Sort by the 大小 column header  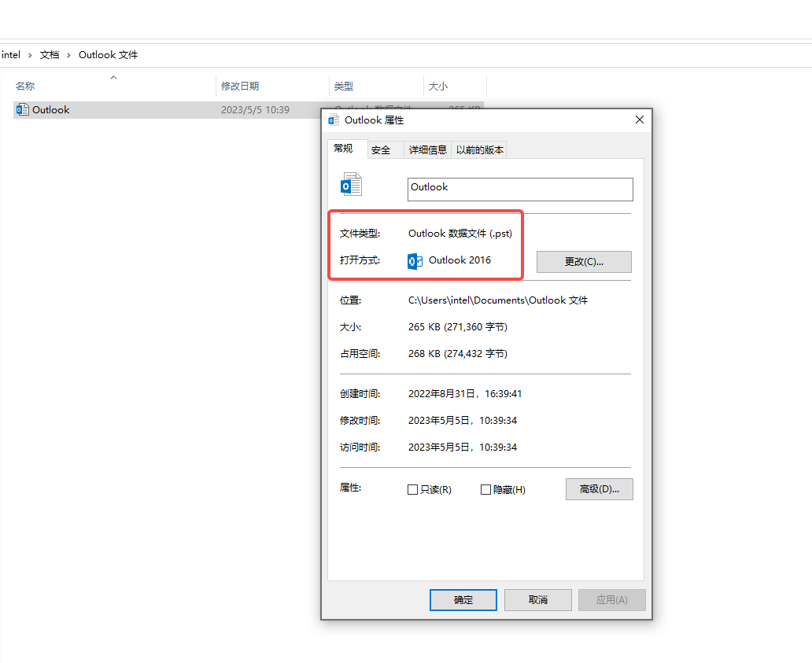pos(455,86)
